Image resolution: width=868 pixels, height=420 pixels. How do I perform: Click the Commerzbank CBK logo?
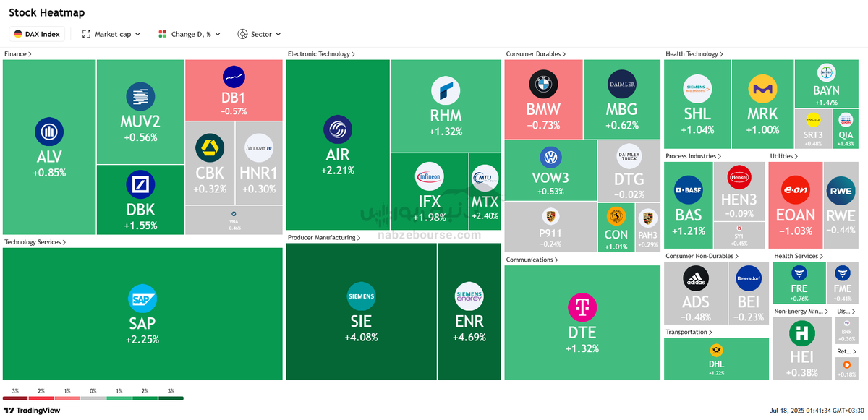210,148
